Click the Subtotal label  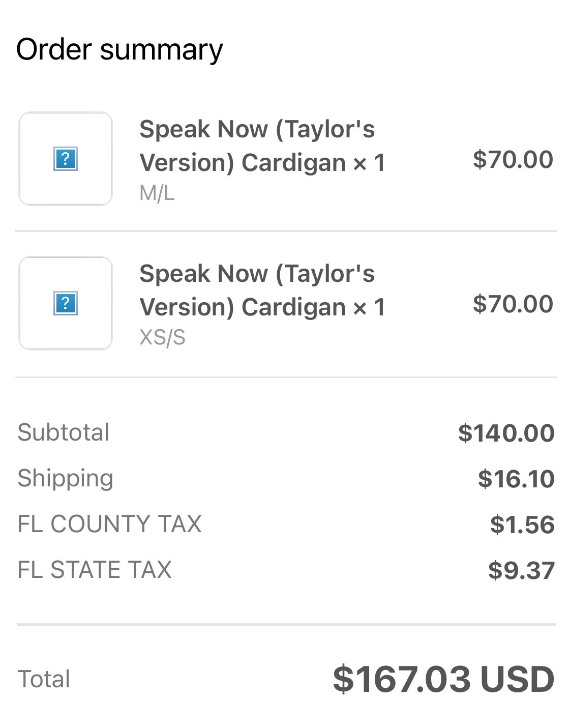tap(64, 432)
